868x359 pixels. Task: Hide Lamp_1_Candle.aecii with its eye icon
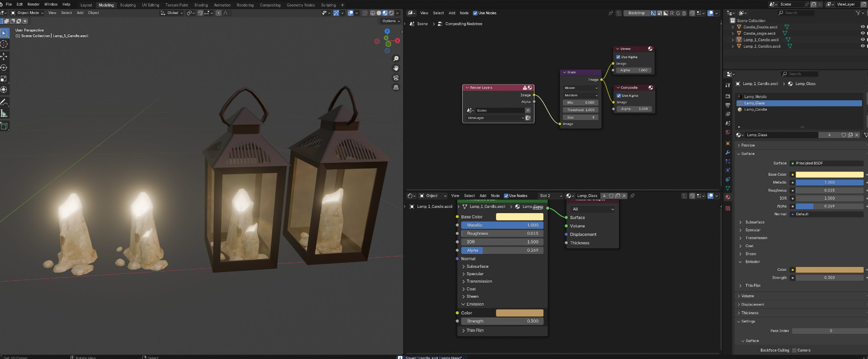click(x=863, y=40)
